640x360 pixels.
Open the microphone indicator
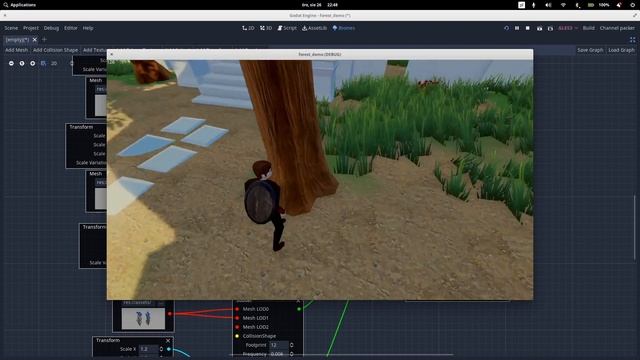[533, 5]
